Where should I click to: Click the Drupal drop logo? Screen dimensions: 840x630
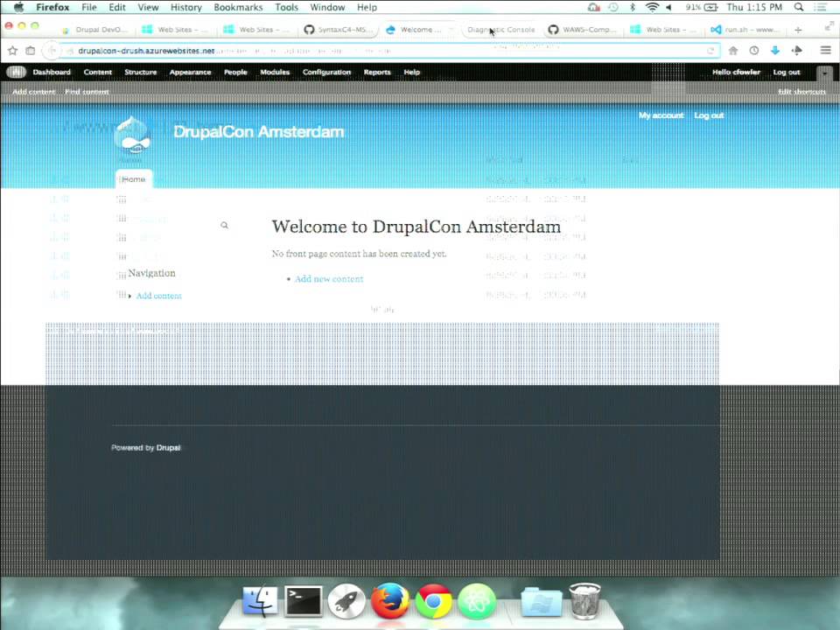pos(133,136)
